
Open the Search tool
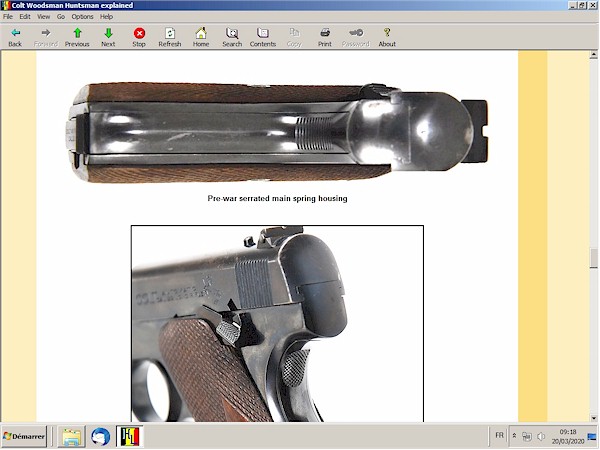[232, 37]
